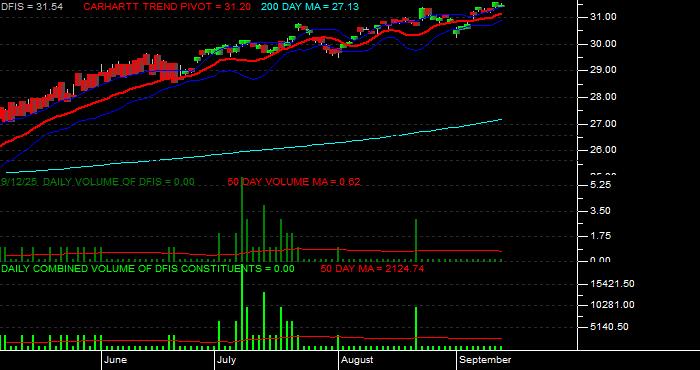Image resolution: width=700 pixels, height=370 pixels.
Task: Select the DAILY VOLUME OF DFIS = 0.00 label
Action: coord(118,182)
